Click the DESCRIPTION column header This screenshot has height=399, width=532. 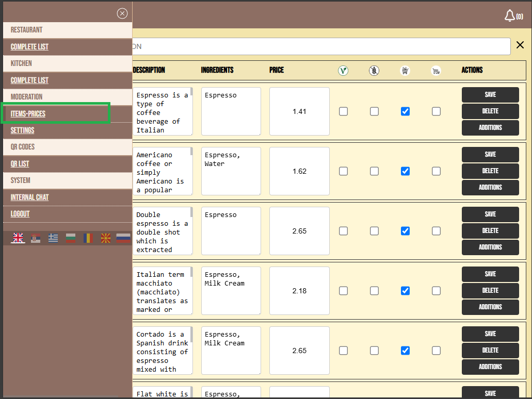tap(149, 70)
